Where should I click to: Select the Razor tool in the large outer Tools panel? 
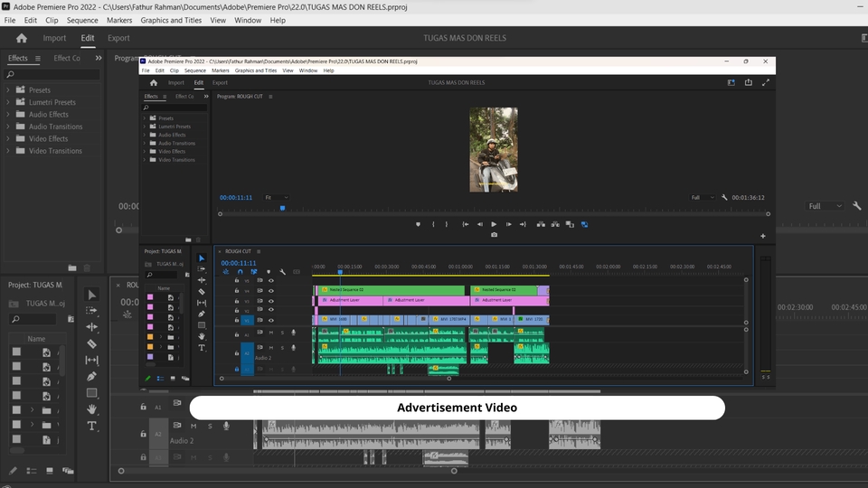click(91, 343)
